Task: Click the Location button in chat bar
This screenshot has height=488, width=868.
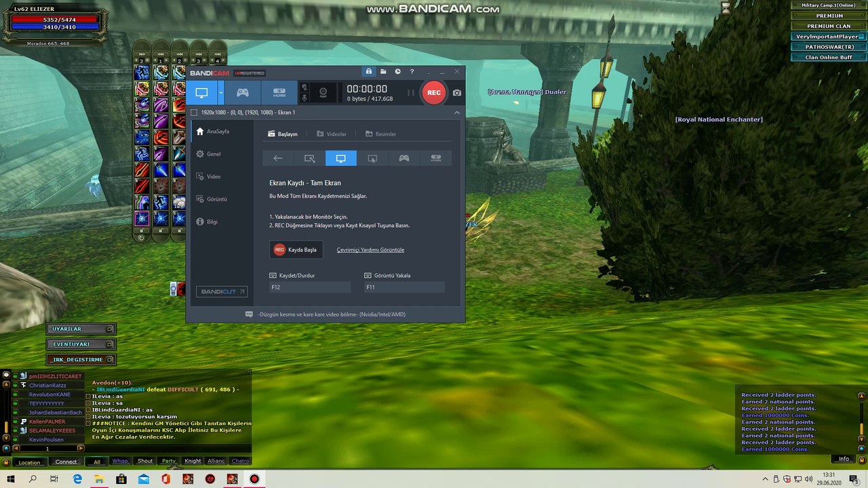Action: pyautogui.click(x=29, y=462)
